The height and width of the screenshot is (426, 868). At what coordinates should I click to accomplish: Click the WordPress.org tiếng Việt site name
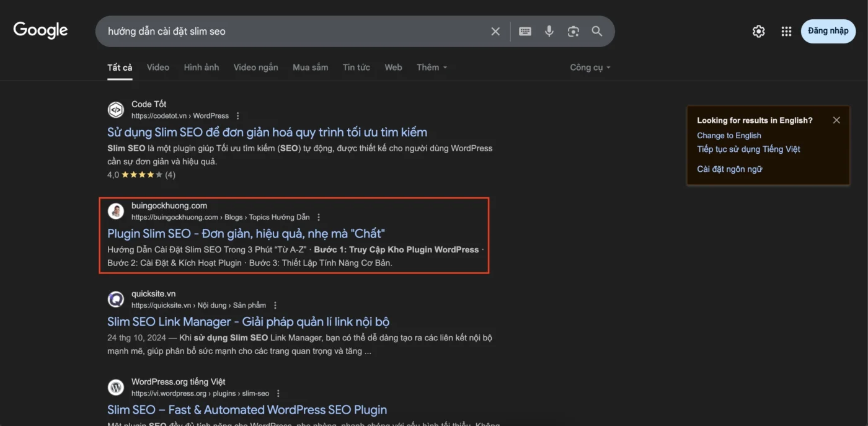179,382
